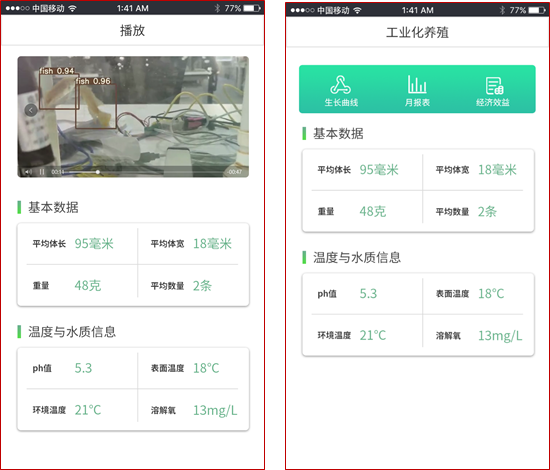Viewport: 550px width, 470px height.
Task: Select 2条 average count on 工业化养殖 screen
Action: click(x=488, y=212)
